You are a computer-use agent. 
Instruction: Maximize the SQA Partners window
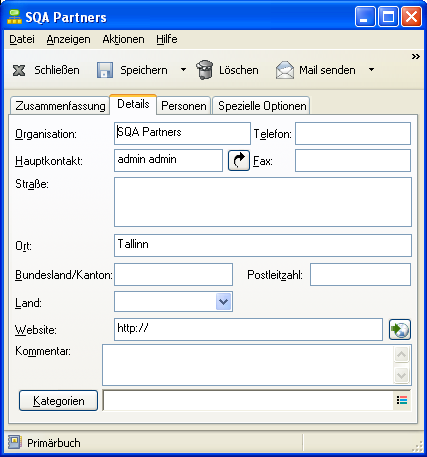pos(388,17)
